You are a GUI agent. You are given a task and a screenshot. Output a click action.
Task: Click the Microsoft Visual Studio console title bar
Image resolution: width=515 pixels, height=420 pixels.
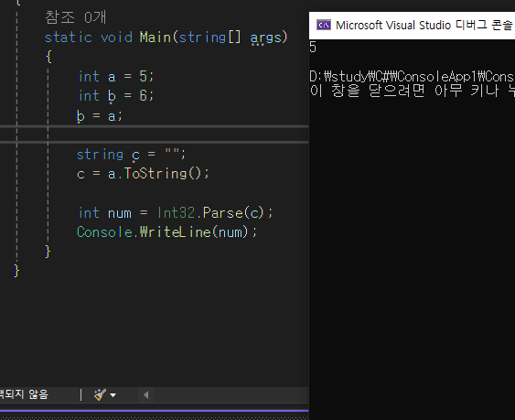pos(412,26)
